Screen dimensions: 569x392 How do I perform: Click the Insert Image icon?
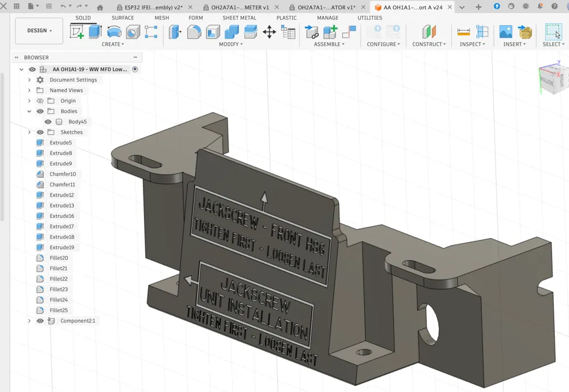point(506,32)
